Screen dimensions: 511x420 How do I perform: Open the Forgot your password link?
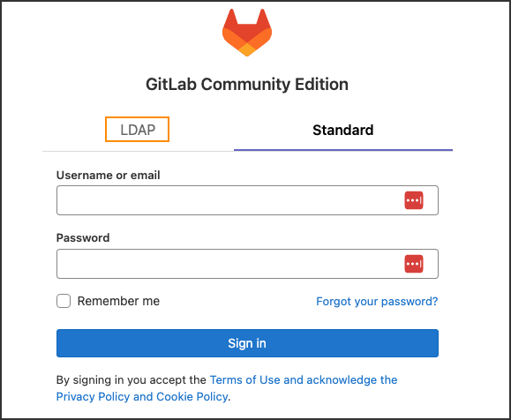click(x=377, y=301)
